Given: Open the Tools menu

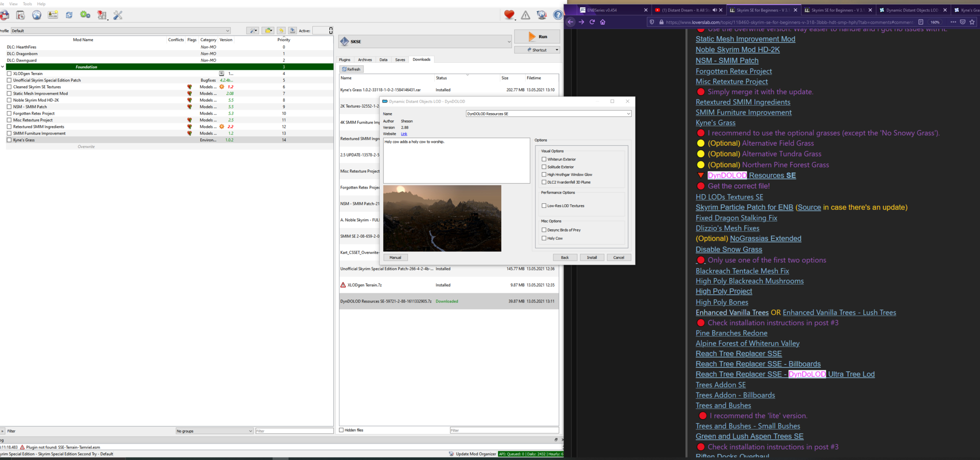Looking at the screenshot, I should [x=28, y=4].
